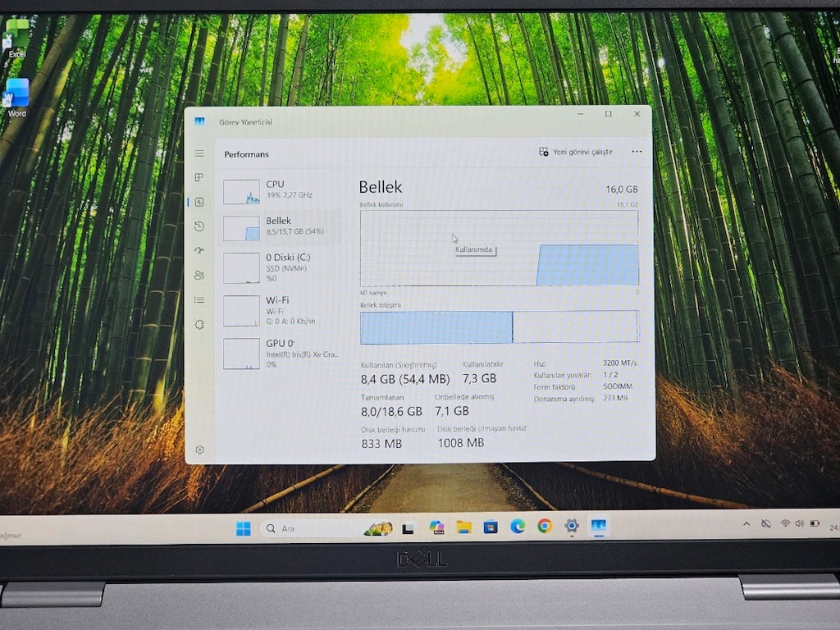Select the GPU 0 performance item
This screenshot has width=840, height=630.
(x=281, y=353)
